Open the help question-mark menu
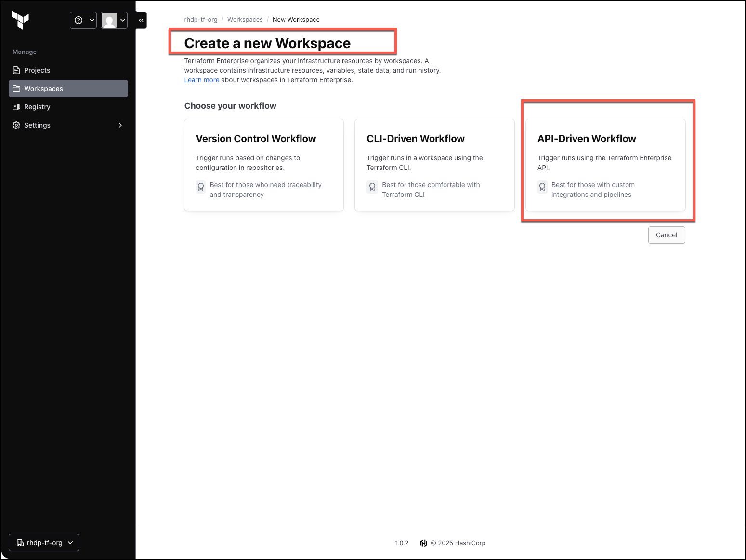The width and height of the screenshot is (746, 560). [x=83, y=20]
